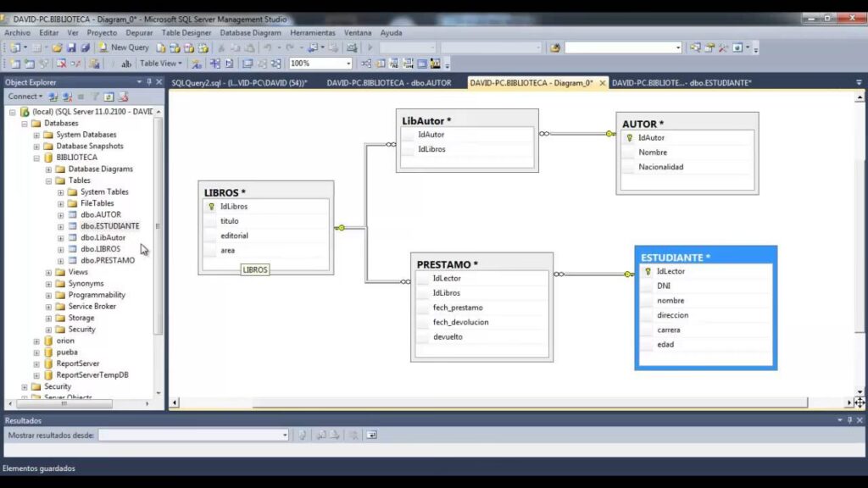Image resolution: width=868 pixels, height=488 pixels.
Task: Open the Database Diagram menu
Action: (x=250, y=33)
